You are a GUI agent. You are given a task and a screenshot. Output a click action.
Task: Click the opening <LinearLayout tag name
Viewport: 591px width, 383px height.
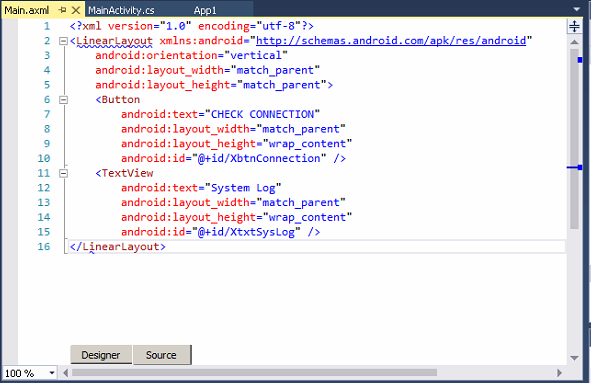tap(115, 41)
